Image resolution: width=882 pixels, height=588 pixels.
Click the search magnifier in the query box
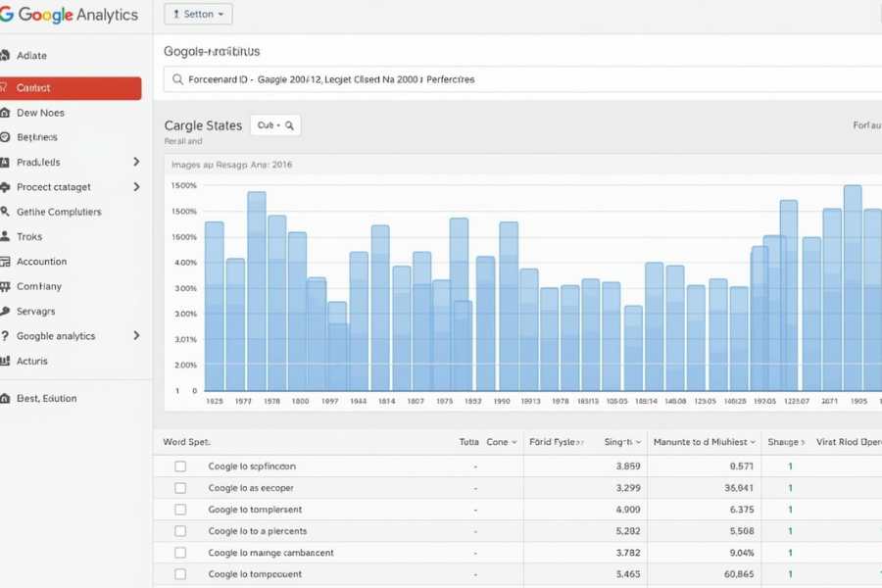(x=177, y=79)
